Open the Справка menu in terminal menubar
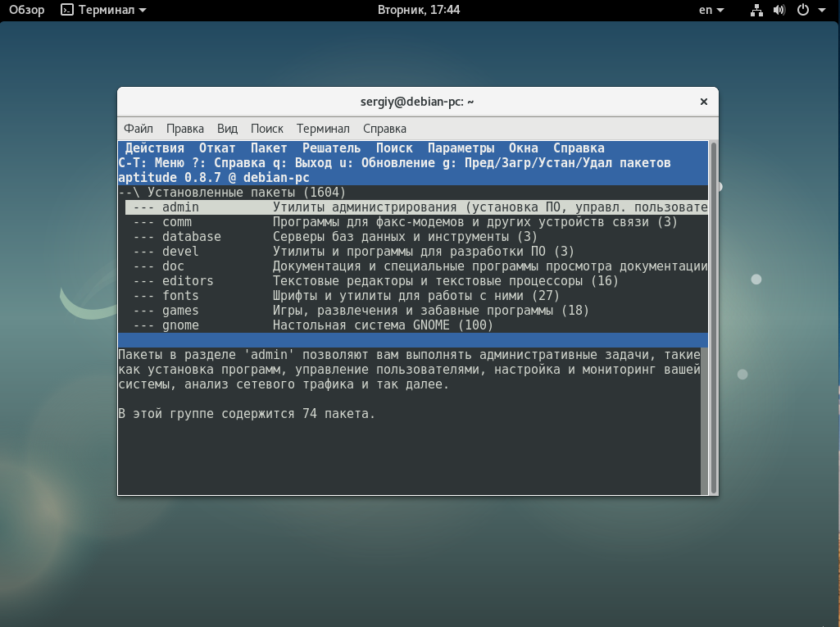 click(x=384, y=129)
